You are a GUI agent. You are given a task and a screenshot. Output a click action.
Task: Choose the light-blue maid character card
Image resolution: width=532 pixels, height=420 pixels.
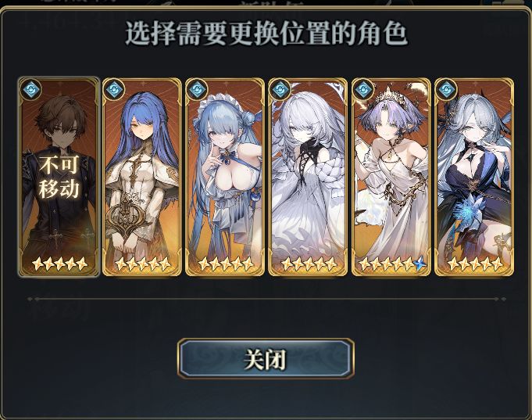(x=225, y=177)
